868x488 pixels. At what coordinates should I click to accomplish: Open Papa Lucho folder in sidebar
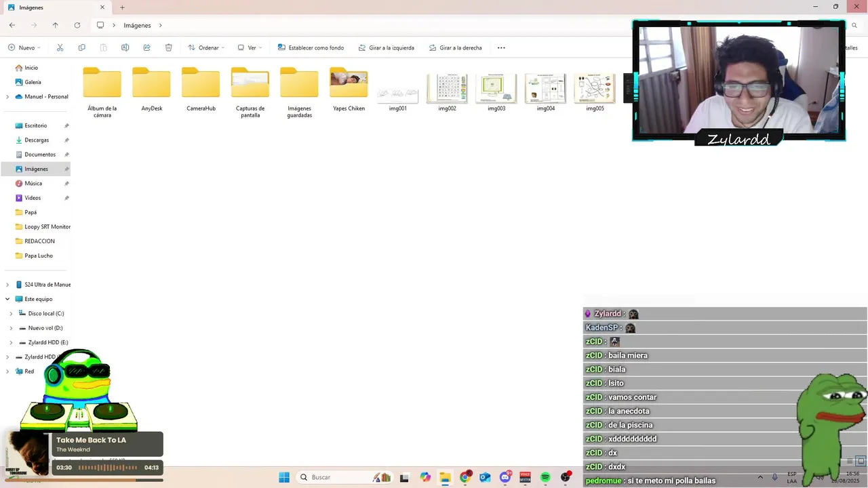[x=39, y=256]
